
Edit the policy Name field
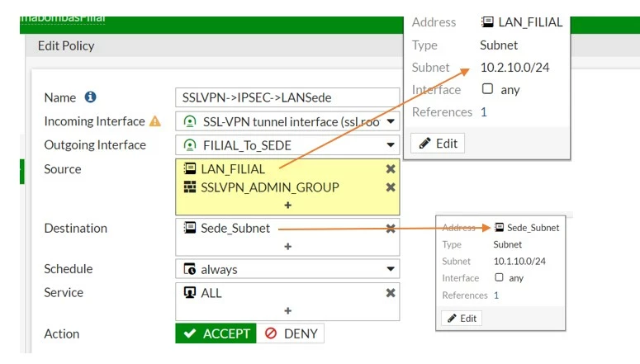pos(287,97)
